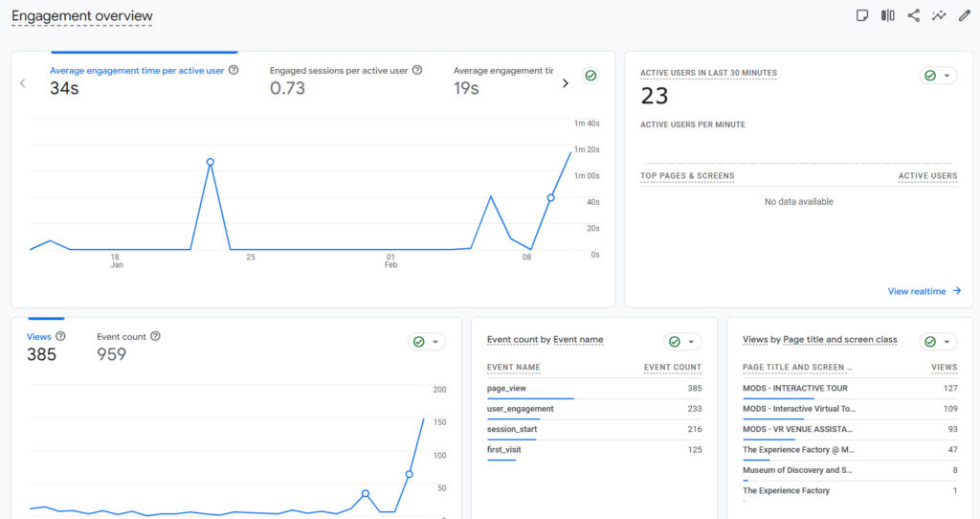980x519 pixels.
Task: Open status dropdown in the realtime active users card
Action: tap(938, 76)
